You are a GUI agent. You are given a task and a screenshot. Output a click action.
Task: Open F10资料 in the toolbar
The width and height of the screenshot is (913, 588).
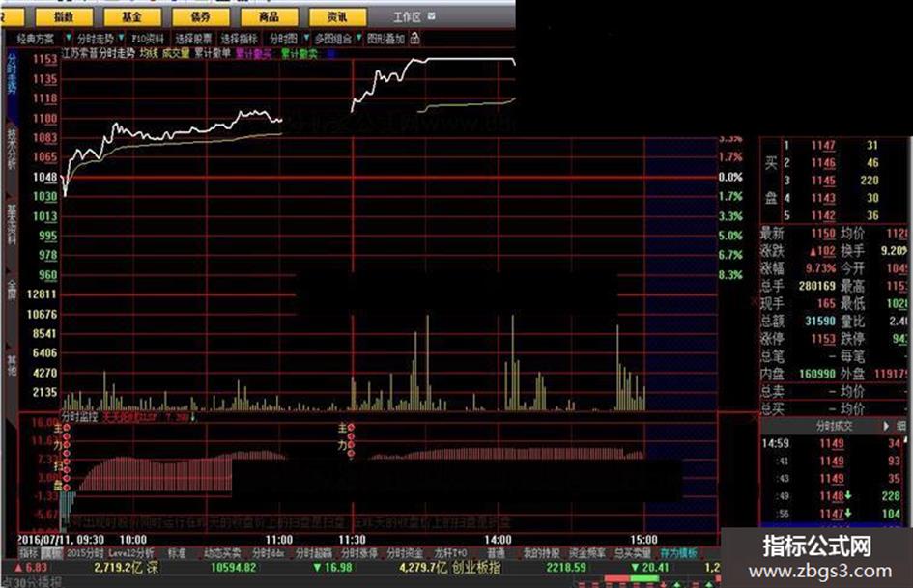(148, 39)
